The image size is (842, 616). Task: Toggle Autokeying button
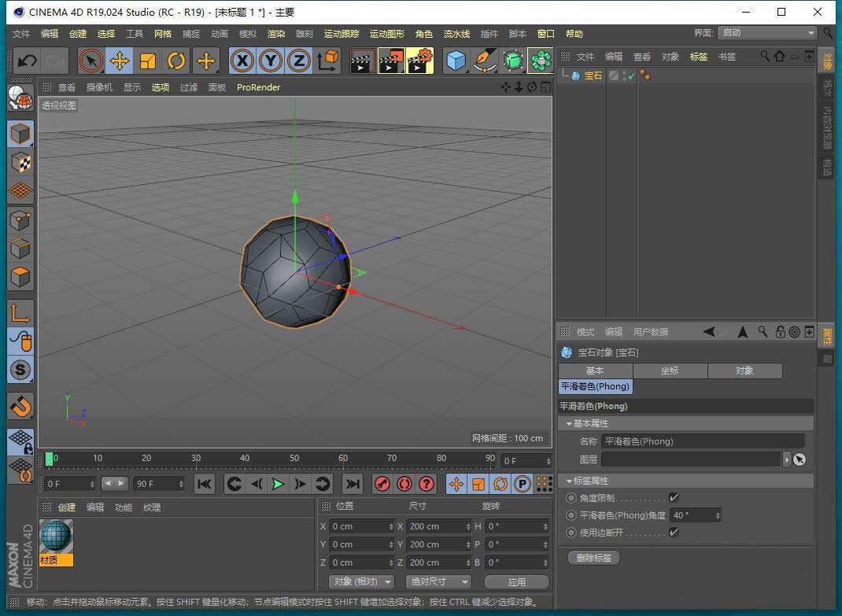coord(404,484)
